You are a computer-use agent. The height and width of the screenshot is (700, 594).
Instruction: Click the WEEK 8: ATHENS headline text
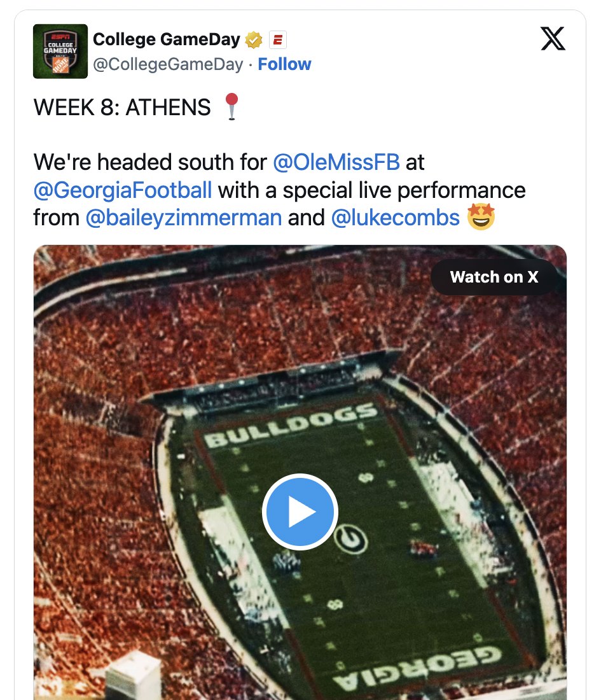(122, 108)
